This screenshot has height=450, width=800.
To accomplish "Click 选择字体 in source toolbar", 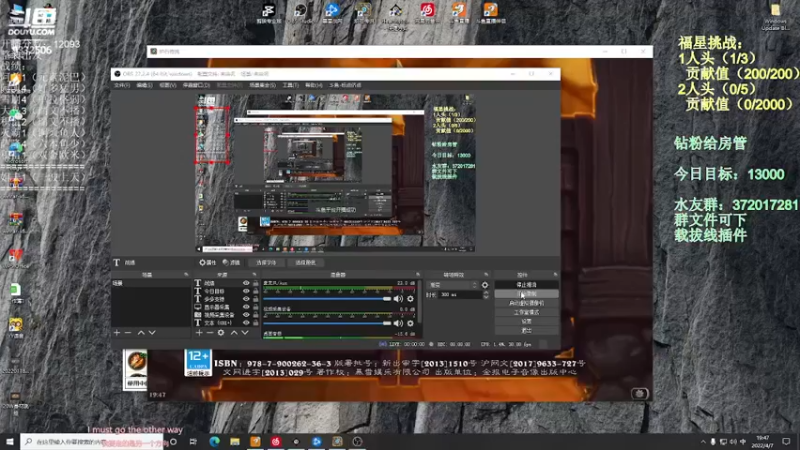I will coord(266,262).
